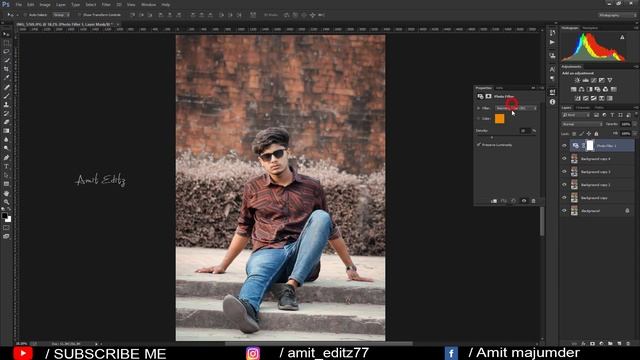
Task: Switch to the Paths tab
Action: click(599, 108)
